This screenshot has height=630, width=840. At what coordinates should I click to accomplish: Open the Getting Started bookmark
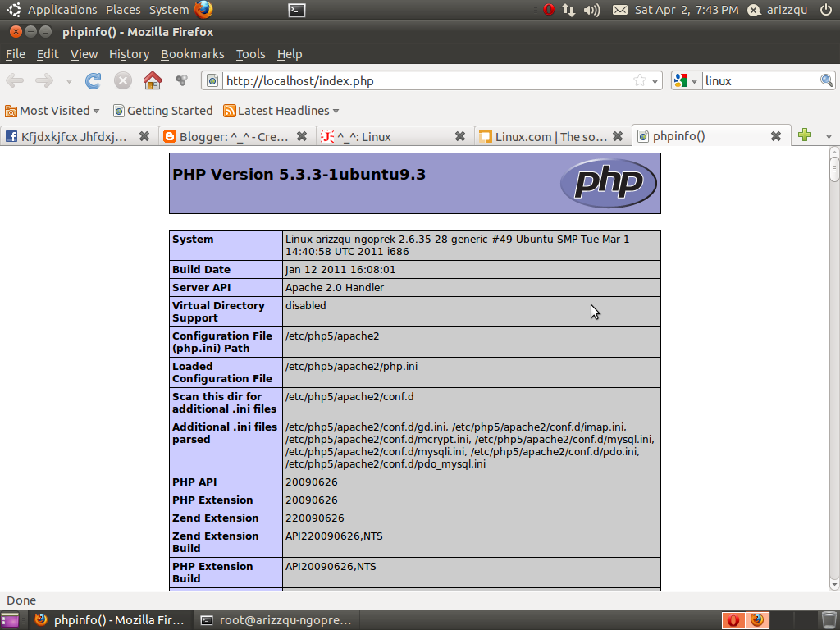pos(163,111)
